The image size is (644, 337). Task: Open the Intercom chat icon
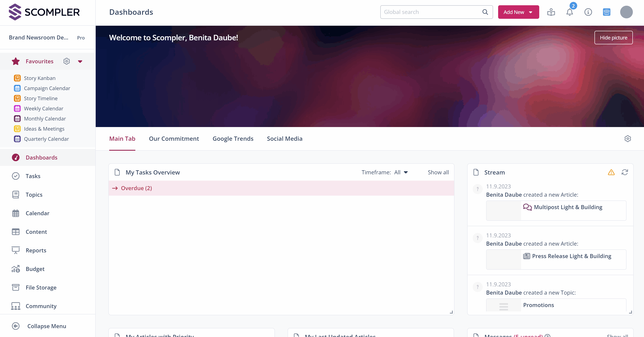point(606,12)
